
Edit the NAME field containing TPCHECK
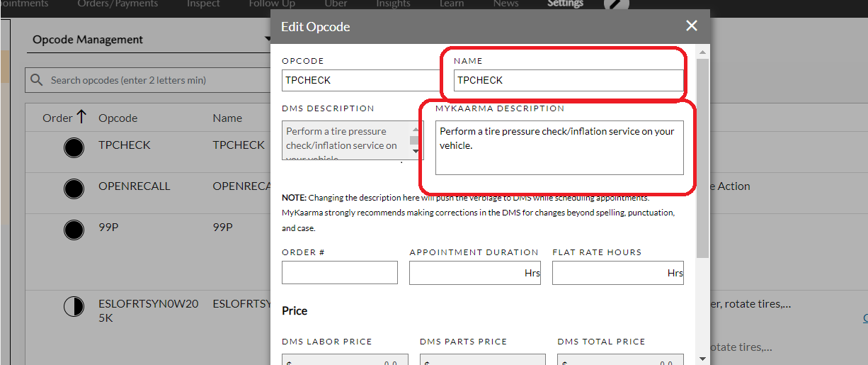click(569, 80)
